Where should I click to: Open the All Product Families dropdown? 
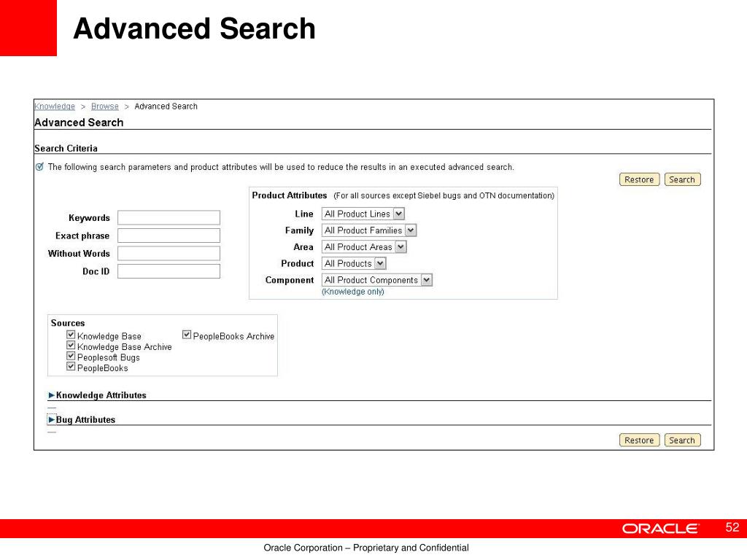[369, 230]
